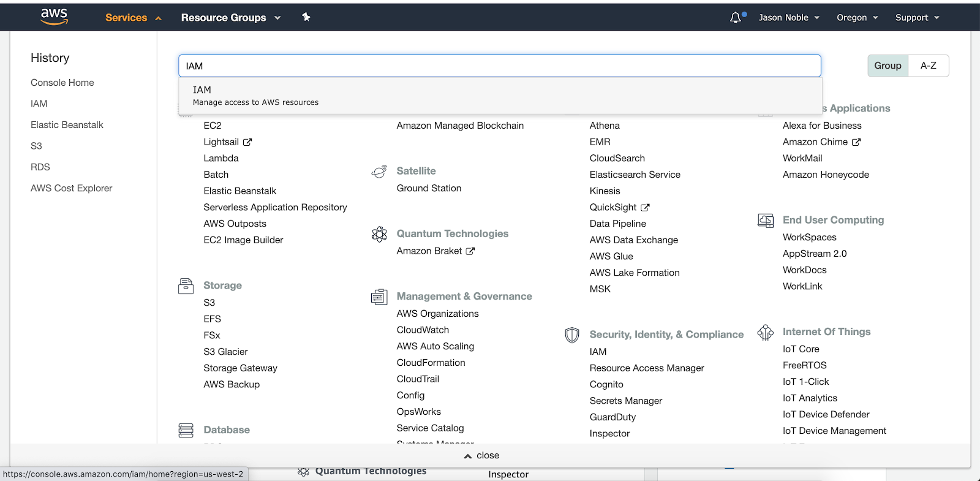Open Secrets Manager service
Image resolution: width=980 pixels, height=481 pixels.
coord(626,401)
